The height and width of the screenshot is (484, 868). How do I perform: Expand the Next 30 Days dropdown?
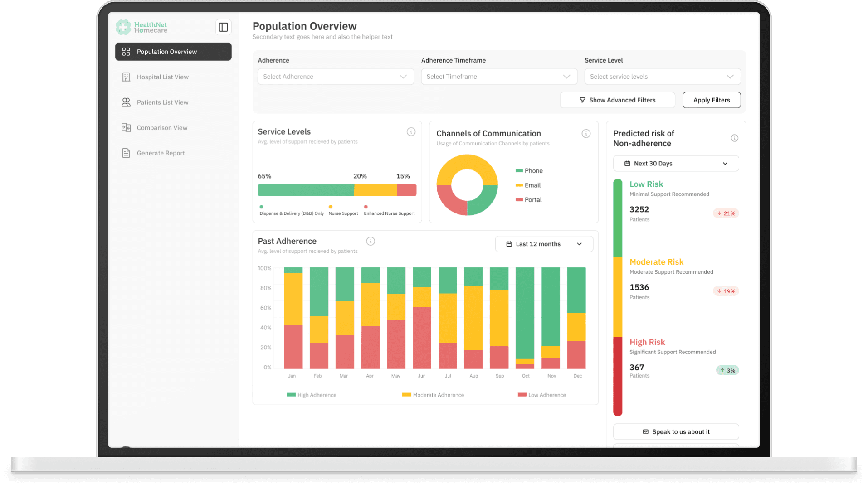[676, 164]
